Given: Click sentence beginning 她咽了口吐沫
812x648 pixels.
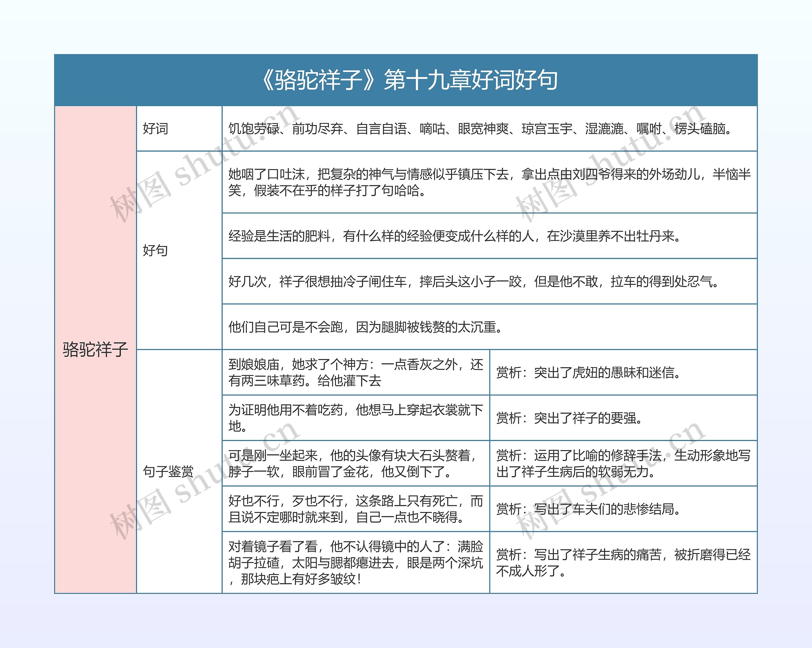Looking at the screenshot, I should coord(490,182).
